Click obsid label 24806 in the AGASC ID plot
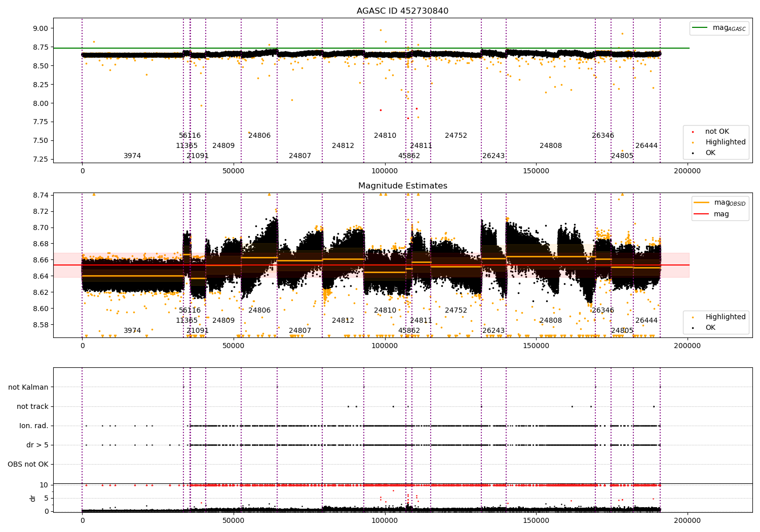Screen dimensions: 760x532 pyautogui.click(x=259, y=136)
